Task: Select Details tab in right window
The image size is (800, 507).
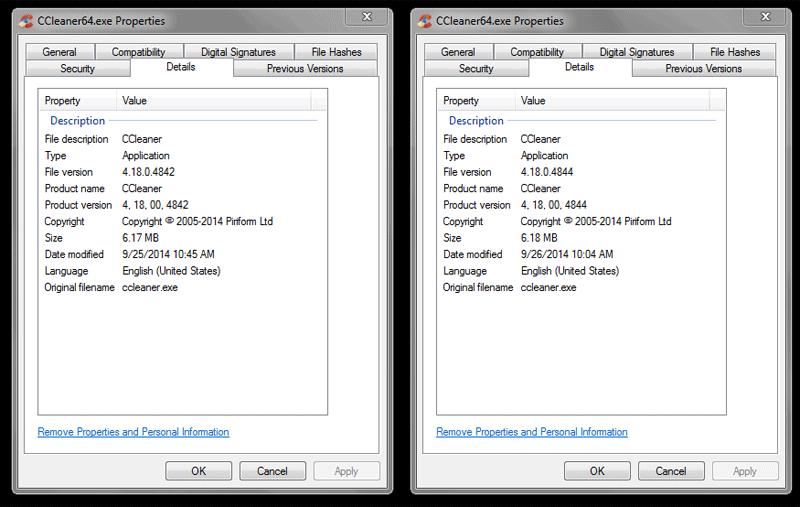Action: [580, 67]
